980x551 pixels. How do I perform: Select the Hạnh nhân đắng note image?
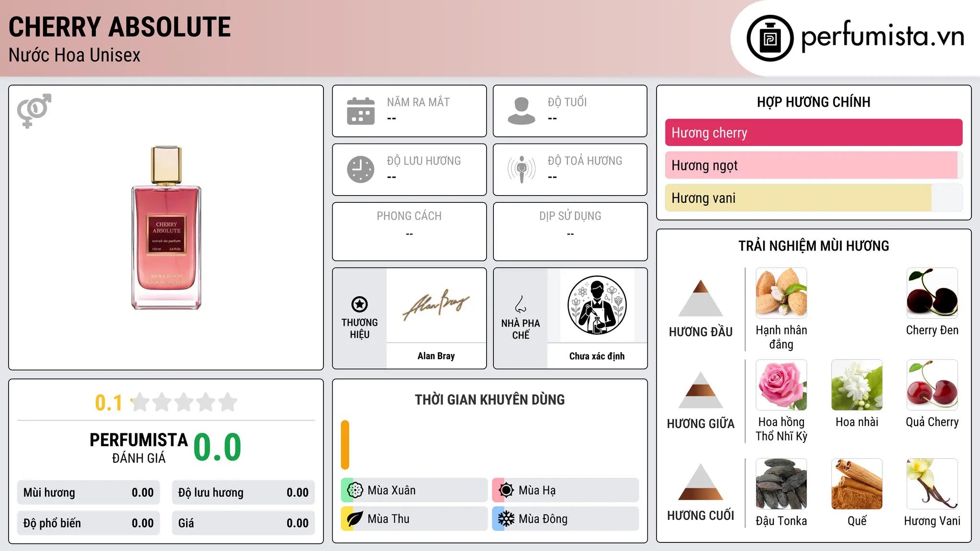[781, 293]
